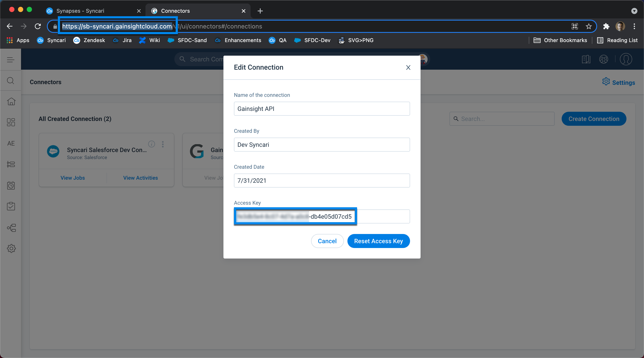Image resolution: width=644 pixels, height=358 pixels.
Task: Go to Home via sidebar icon
Action: pyautogui.click(x=11, y=101)
